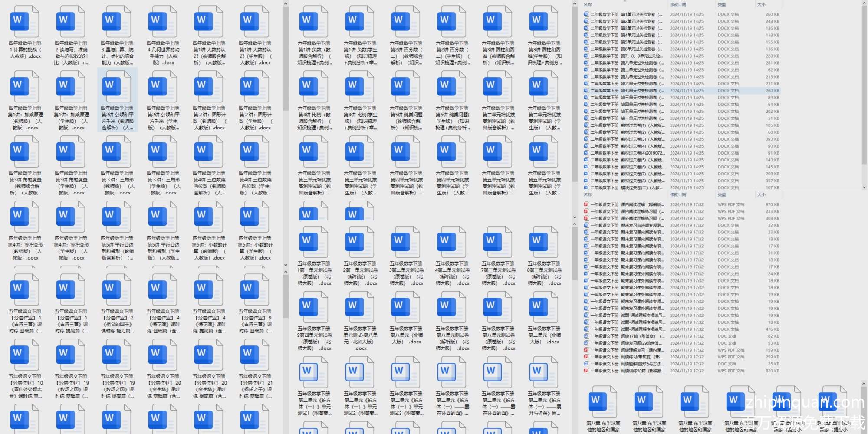The width and height of the screenshot is (868, 434).
Task: Click scroll-down arrow of 二年级数学下册 list
Action: point(864,187)
